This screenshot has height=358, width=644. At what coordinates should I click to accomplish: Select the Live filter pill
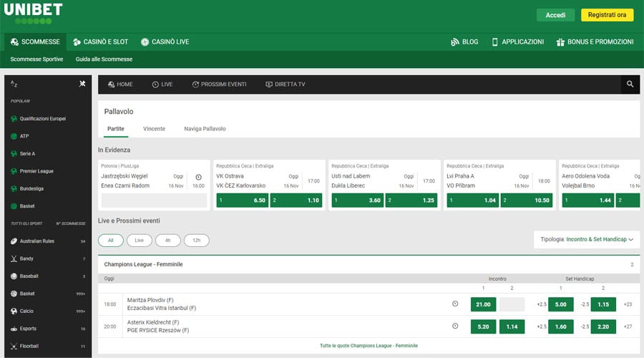coord(140,241)
